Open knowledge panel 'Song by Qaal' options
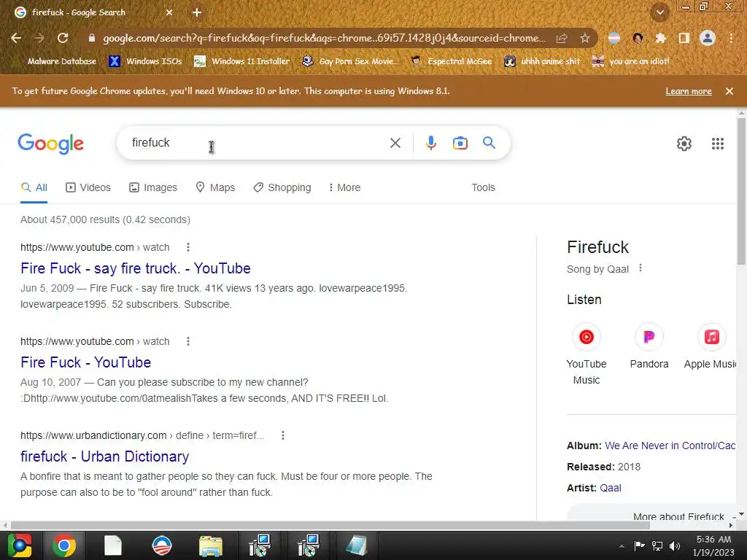747x560 pixels. 640,268
